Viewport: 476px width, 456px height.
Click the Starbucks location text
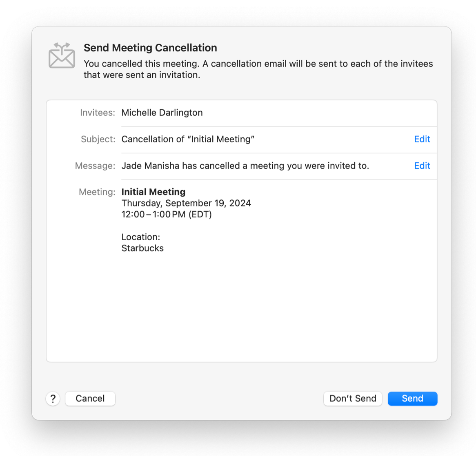[142, 248]
